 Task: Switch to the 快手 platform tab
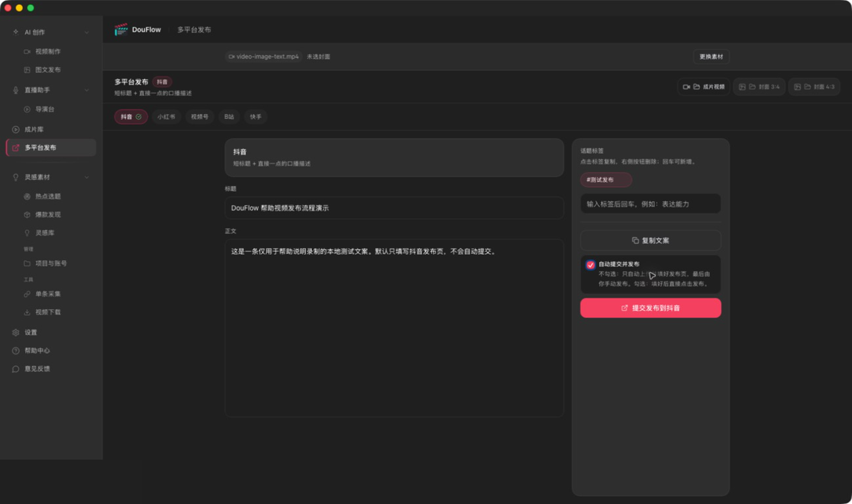click(x=256, y=117)
